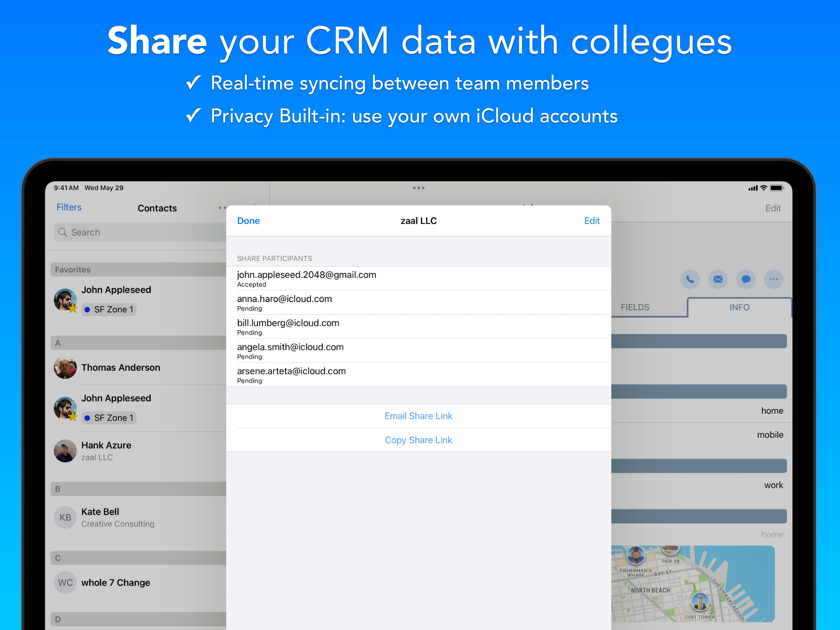
Task: Click Copy Share Link
Action: tap(418, 440)
